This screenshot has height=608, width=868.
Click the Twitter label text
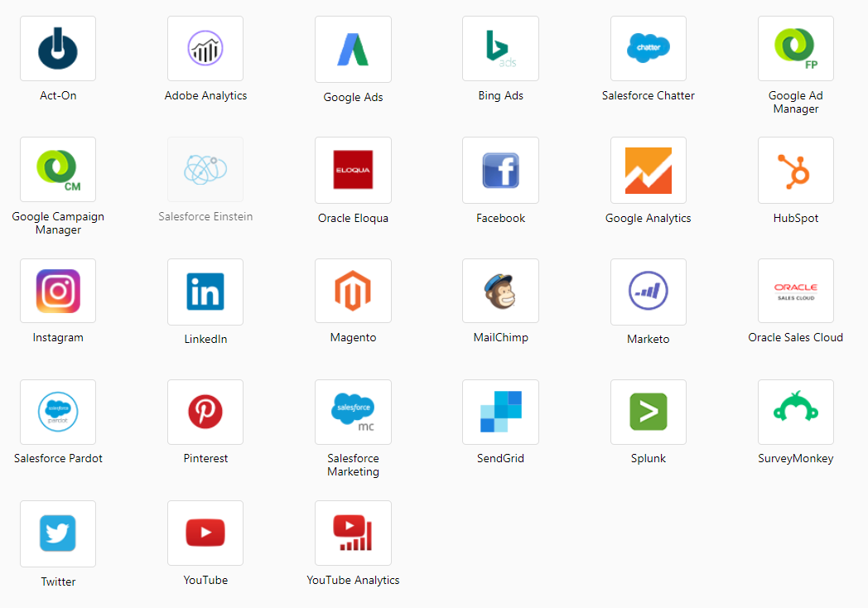[58, 581]
